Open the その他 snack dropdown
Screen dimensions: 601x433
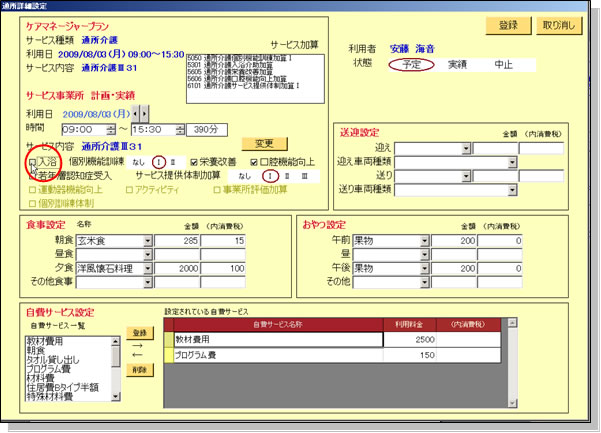[424, 282]
